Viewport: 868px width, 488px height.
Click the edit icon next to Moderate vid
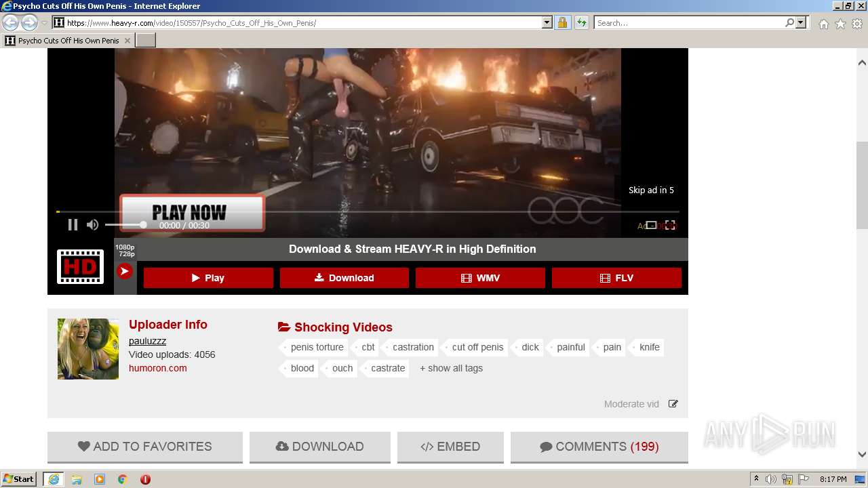point(673,404)
